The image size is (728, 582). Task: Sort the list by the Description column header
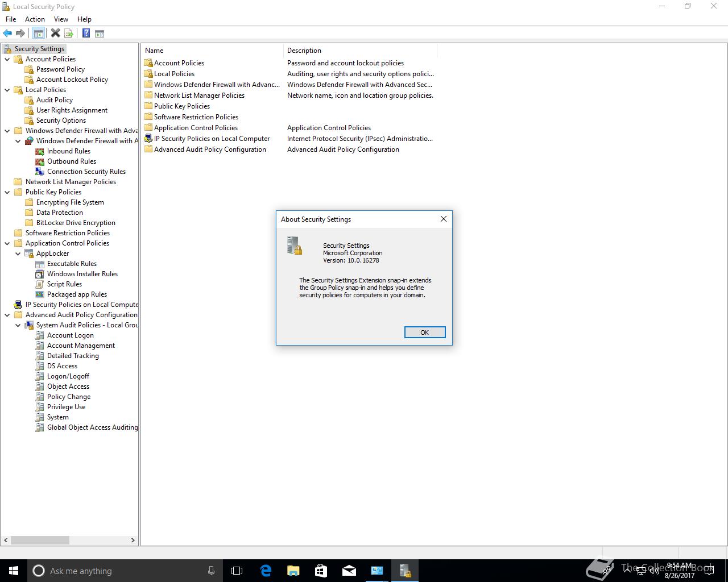coord(360,51)
